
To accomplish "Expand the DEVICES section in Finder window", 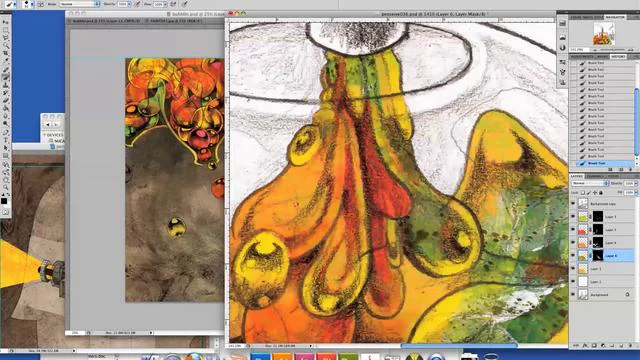I will pyautogui.click(x=44, y=135).
